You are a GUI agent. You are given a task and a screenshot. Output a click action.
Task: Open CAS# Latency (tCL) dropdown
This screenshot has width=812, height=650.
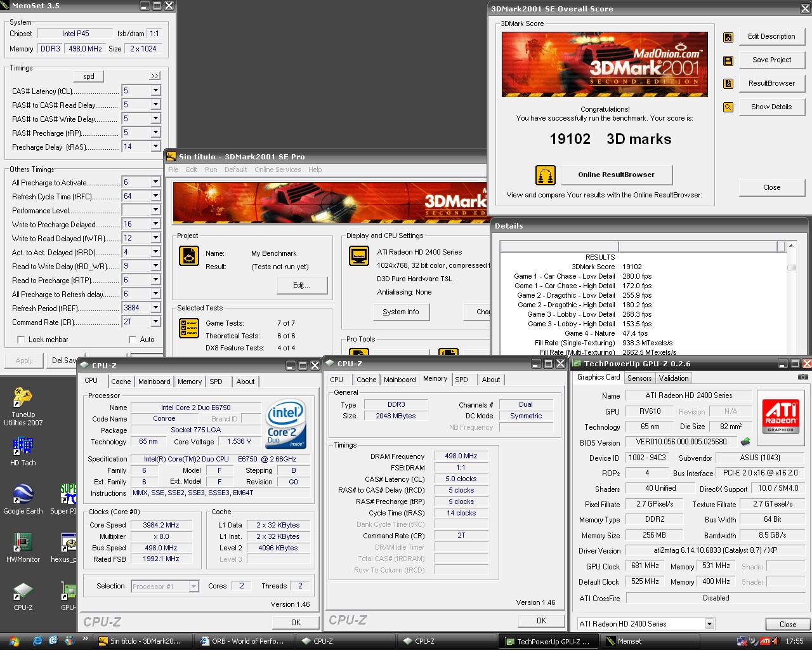pos(155,91)
